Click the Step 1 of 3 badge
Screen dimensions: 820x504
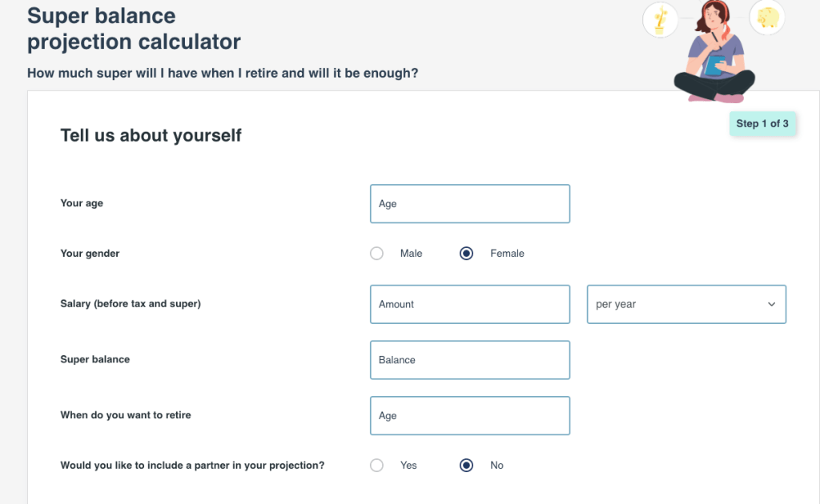[x=762, y=124]
